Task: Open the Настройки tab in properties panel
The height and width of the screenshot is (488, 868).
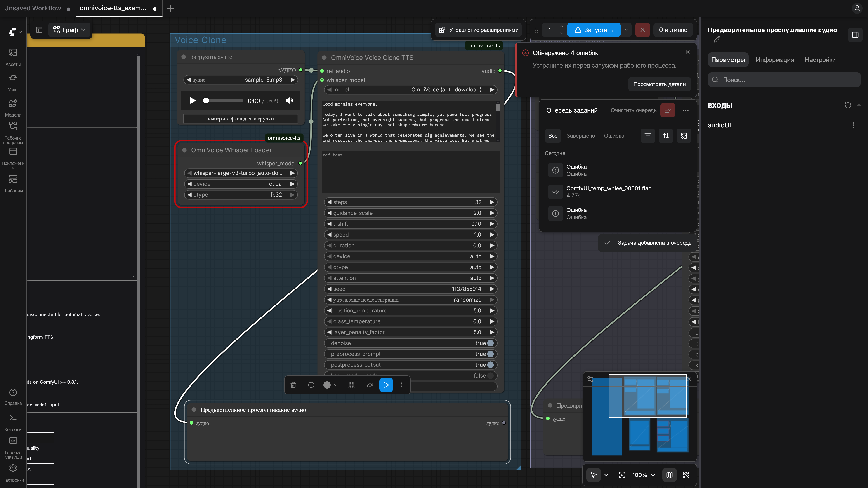Action: coord(820,60)
